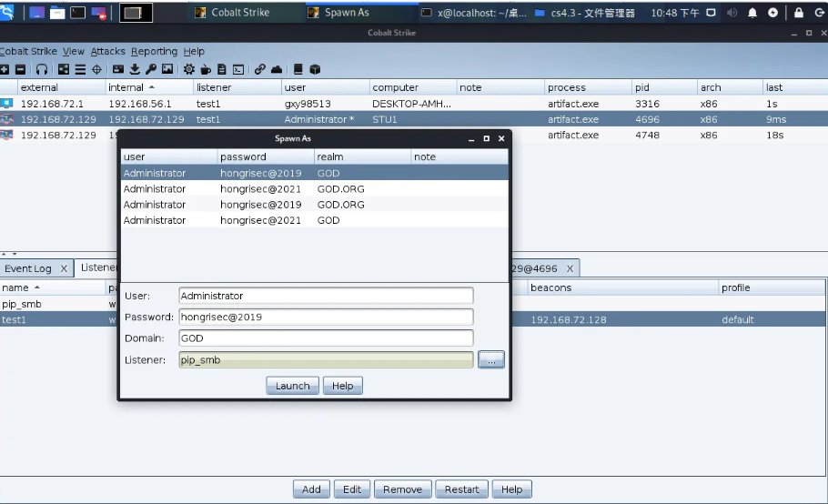Image resolution: width=828 pixels, height=504 pixels.
Task: Click the Add listener button
Action: (x=311, y=489)
